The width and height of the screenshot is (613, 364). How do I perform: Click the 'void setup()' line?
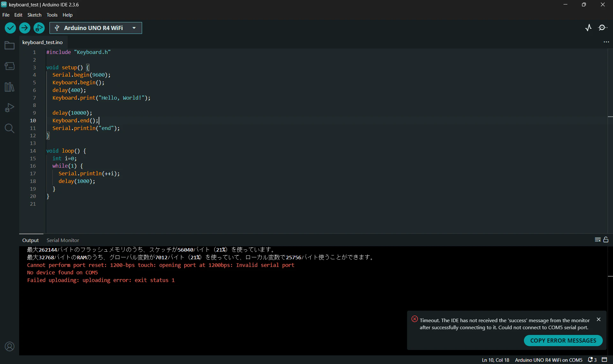[68, 67]
